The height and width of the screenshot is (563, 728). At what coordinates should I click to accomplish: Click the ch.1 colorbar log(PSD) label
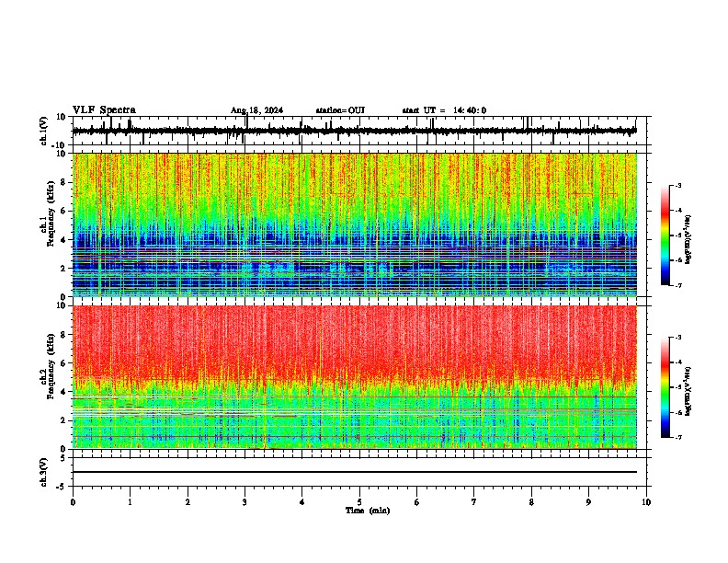point(688,239)
